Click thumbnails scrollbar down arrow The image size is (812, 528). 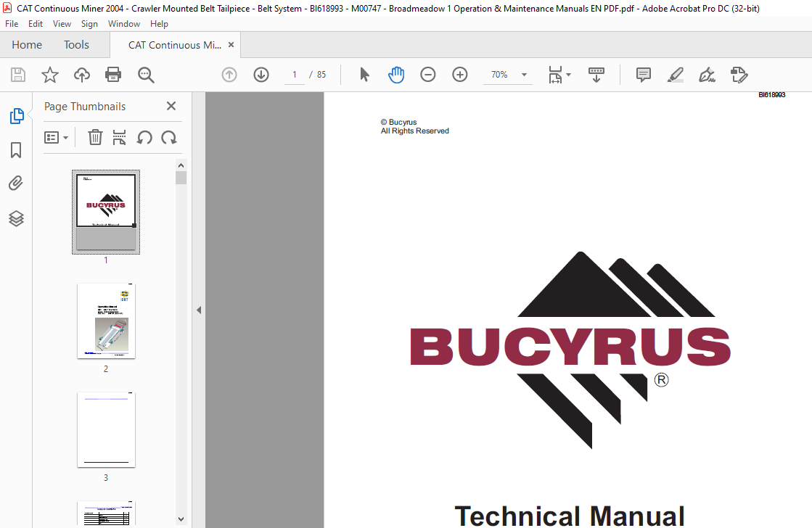pyautogui.click(x=181, y=519)
